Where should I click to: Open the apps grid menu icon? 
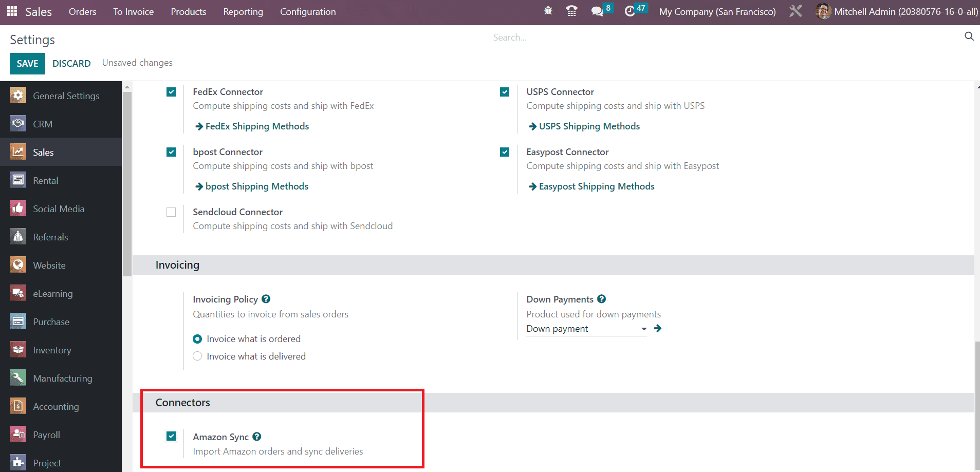12,11
